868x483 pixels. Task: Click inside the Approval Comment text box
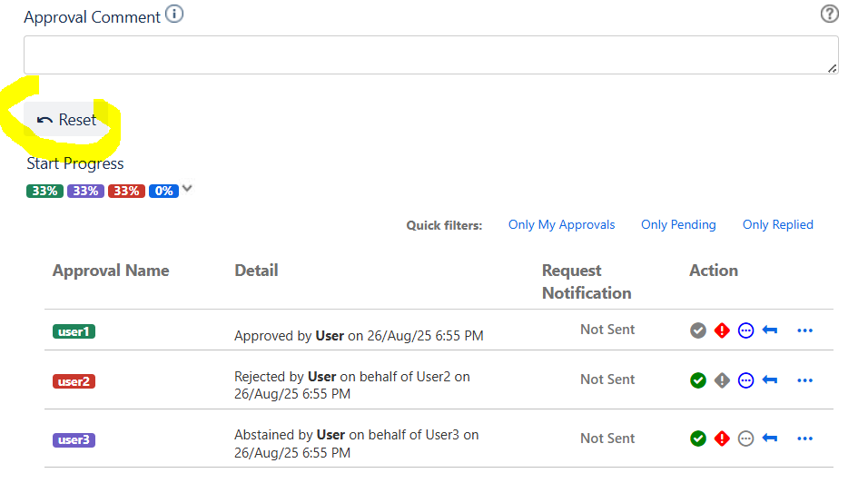(x=430, y=54)
